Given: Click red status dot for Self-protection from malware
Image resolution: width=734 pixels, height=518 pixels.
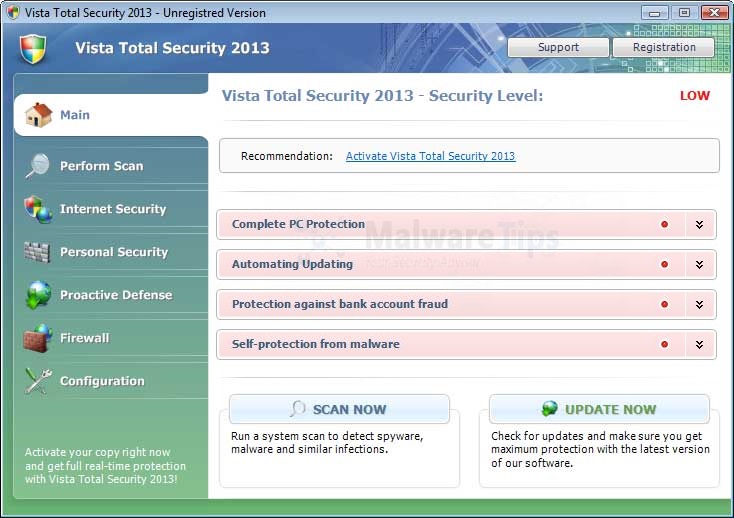Looking at the screenshot, I should [x=664, y=344].
